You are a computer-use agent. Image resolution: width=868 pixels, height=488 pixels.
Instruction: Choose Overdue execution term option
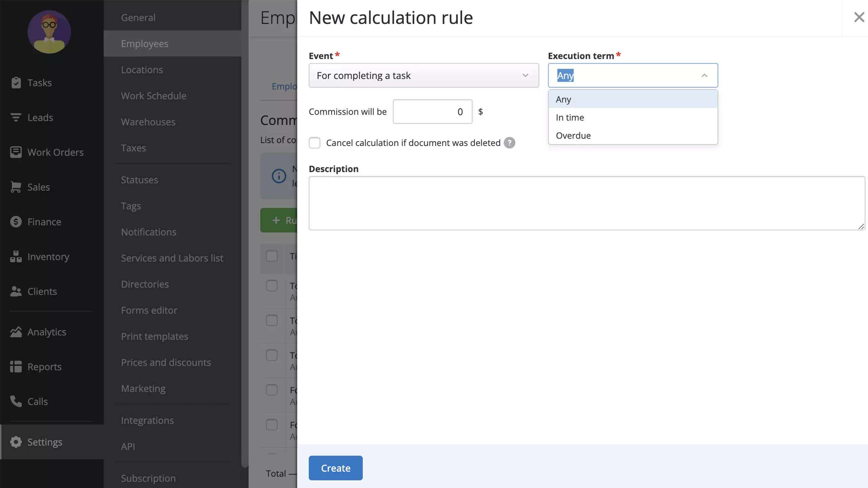[633, 136]
